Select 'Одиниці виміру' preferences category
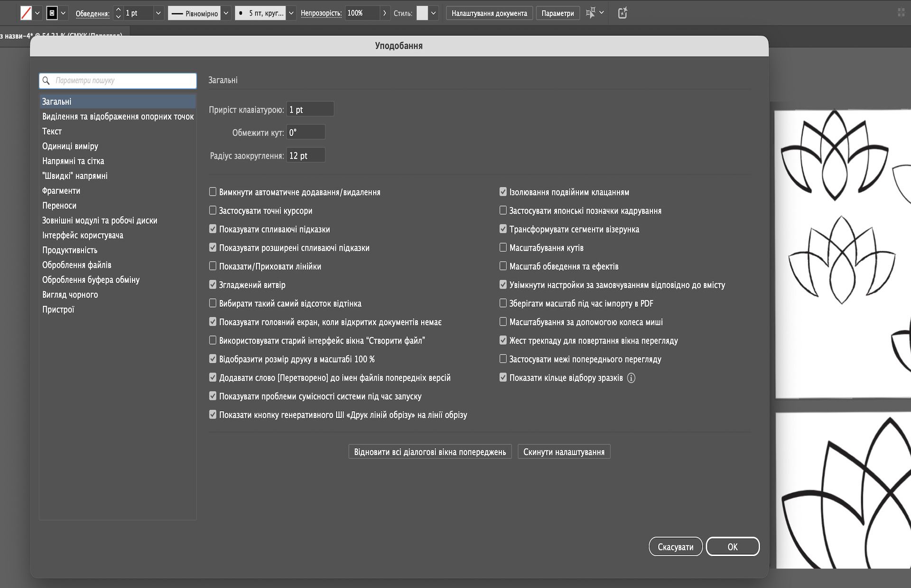Viewport: 911px width, 588px height. tap(70, 146)
